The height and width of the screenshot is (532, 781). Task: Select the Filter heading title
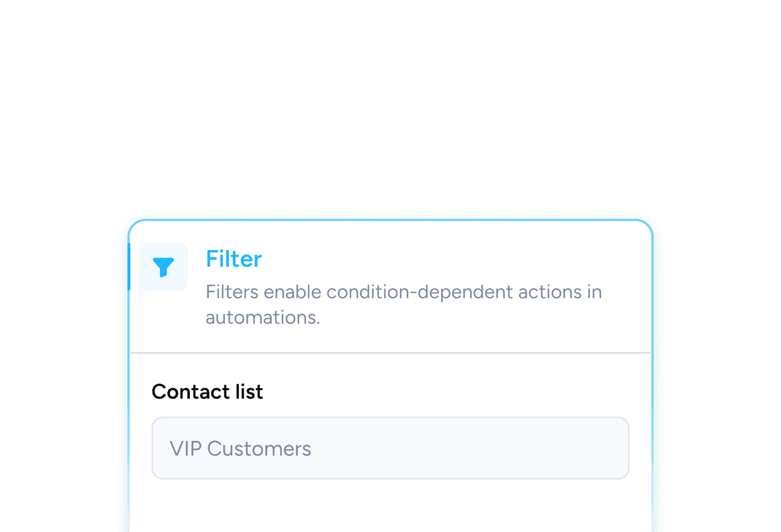pos(234,259)
